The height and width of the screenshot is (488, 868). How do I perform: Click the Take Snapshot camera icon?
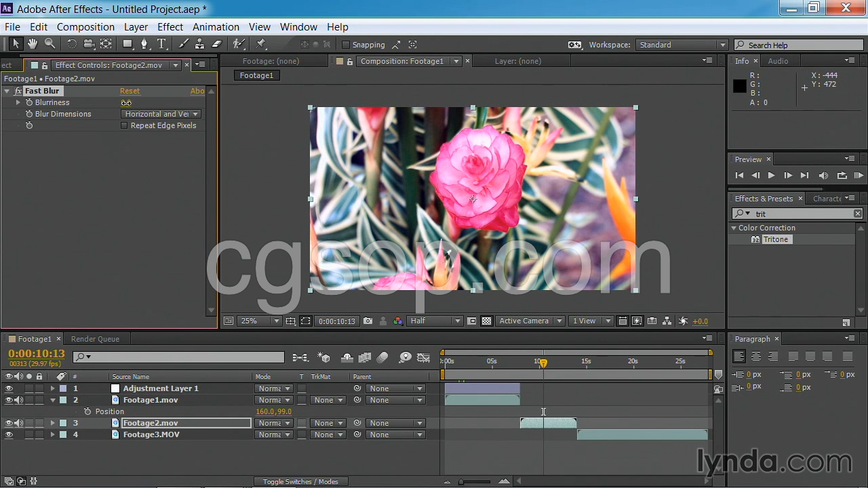(x=368, y=321)
